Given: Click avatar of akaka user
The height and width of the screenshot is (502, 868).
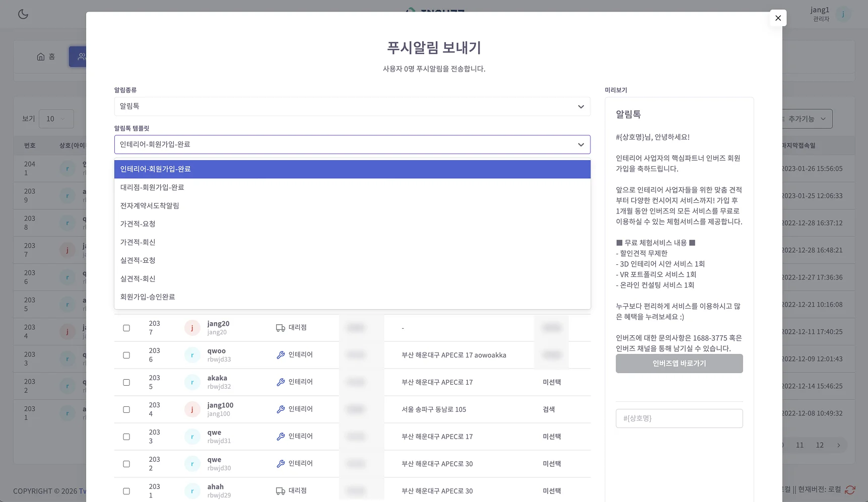Looking at the screenshot, I should [192, 382].
